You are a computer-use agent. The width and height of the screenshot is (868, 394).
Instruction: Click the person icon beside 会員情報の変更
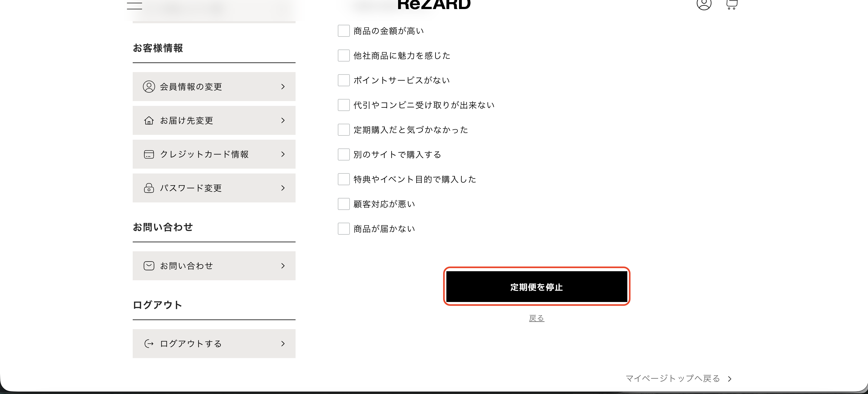[x=149, y=87]
